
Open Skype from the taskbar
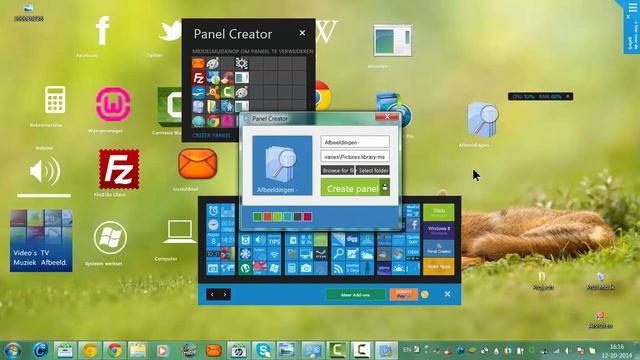[263, 350]
